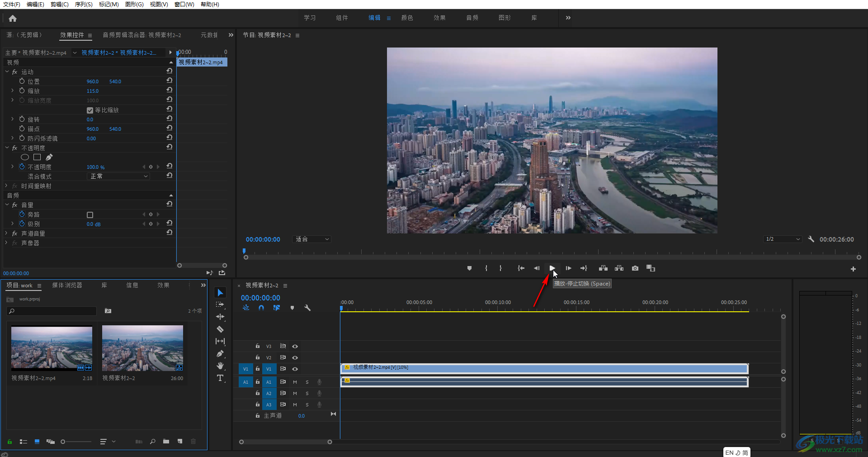Select the Type tool
868x457 pixels.
(x=220, y=378)
